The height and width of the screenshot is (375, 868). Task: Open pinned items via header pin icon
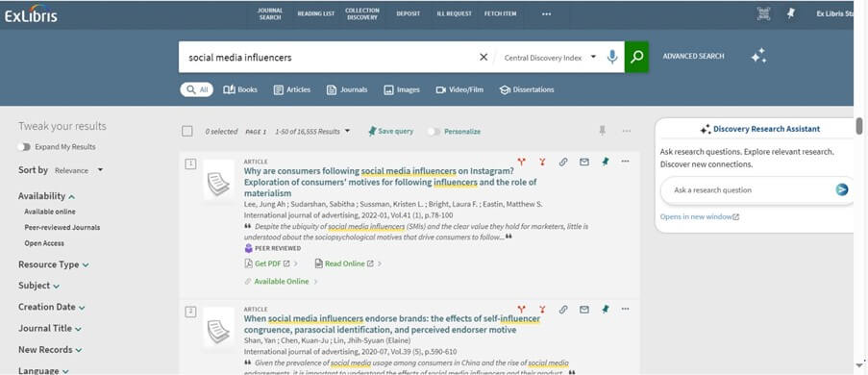(791, 13)
